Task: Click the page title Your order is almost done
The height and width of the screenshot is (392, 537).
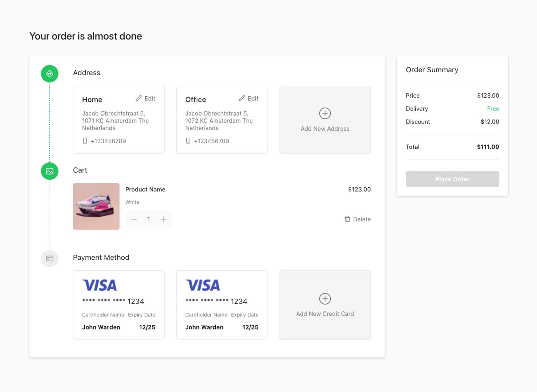Action: (86, 36)
